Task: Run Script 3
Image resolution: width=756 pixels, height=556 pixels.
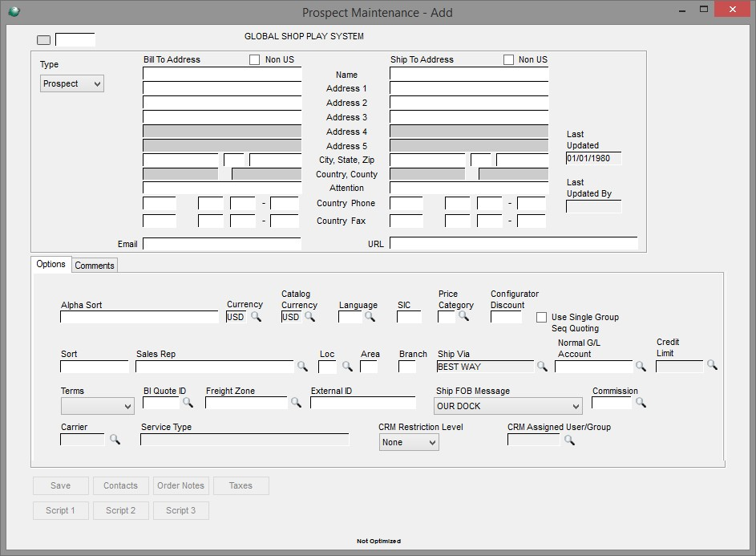Action: [181, 510]
